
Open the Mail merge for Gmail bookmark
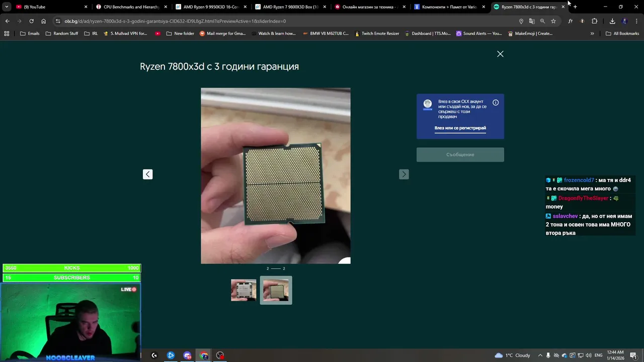click(223, 34)
